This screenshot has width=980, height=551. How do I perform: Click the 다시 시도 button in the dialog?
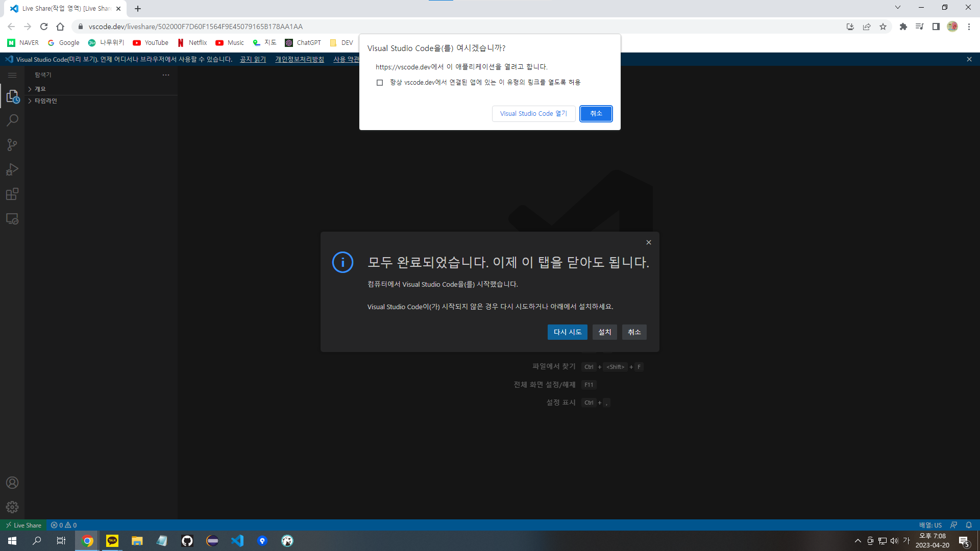pyautogui.click(x=567, y=332)
